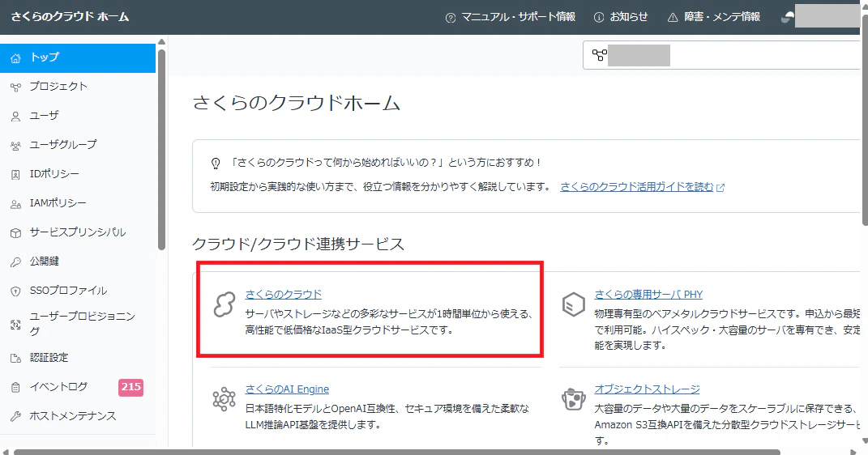
Task: Click the ユーザープロビジョニング sync icon
Action: 15,325
